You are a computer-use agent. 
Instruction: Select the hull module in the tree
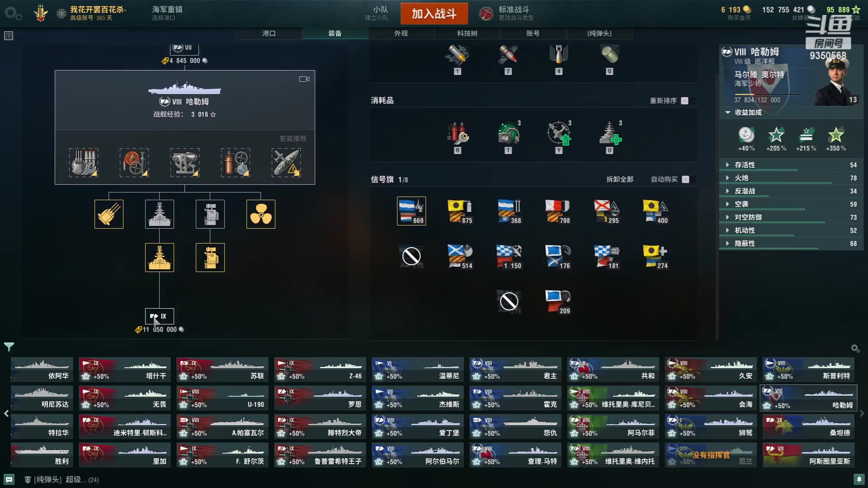click(x=160, y=214)
